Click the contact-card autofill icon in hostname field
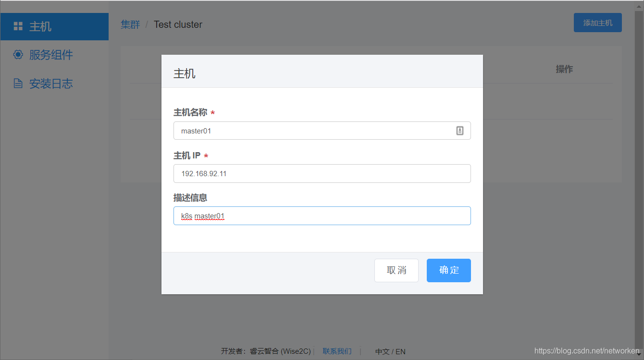 pos(459,131)
